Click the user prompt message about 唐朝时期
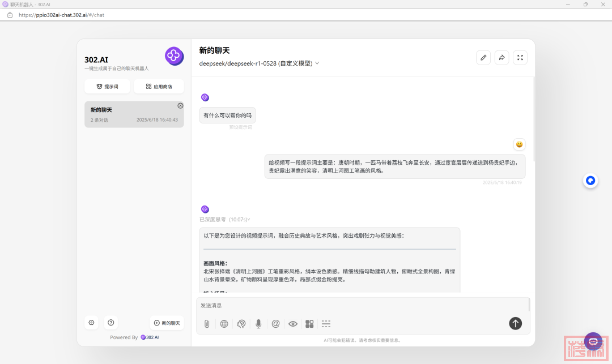The height and width of the screenshot is (364, 612). 394,166
